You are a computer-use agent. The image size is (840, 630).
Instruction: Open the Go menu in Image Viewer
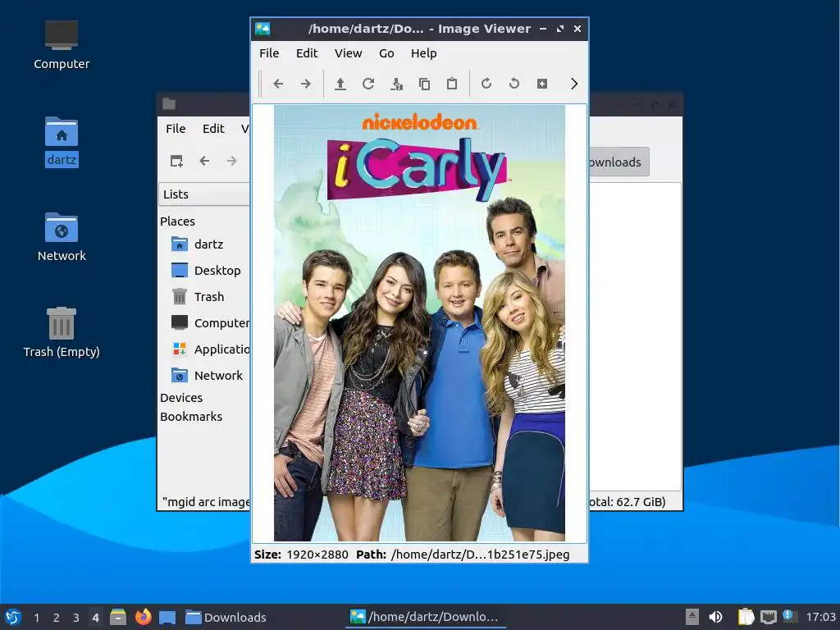click(x=386, y=53)
